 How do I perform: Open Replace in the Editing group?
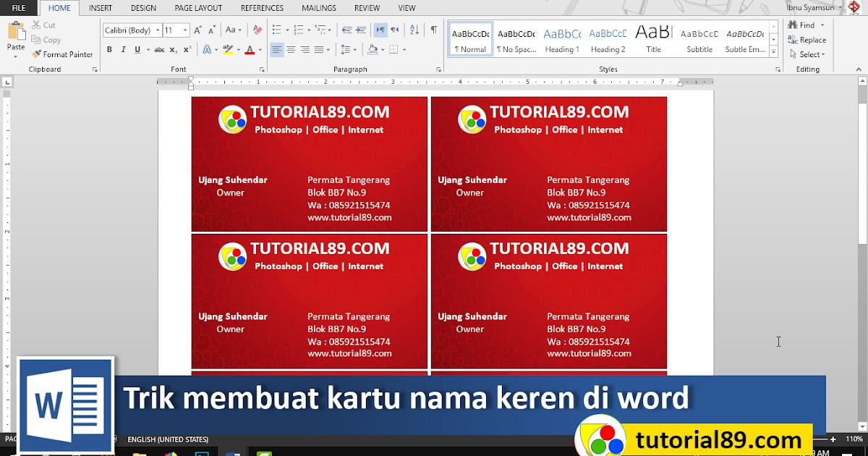point(807,40)
